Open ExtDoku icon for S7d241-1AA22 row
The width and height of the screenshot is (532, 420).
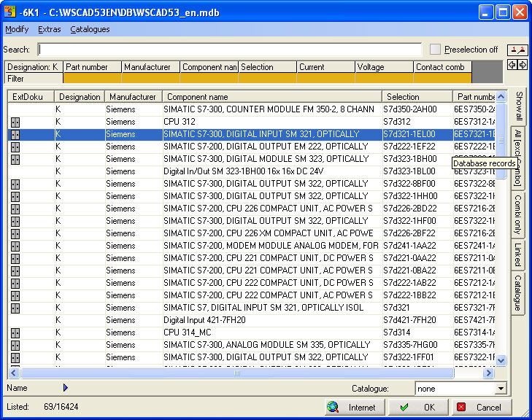(x=15, y=246)
